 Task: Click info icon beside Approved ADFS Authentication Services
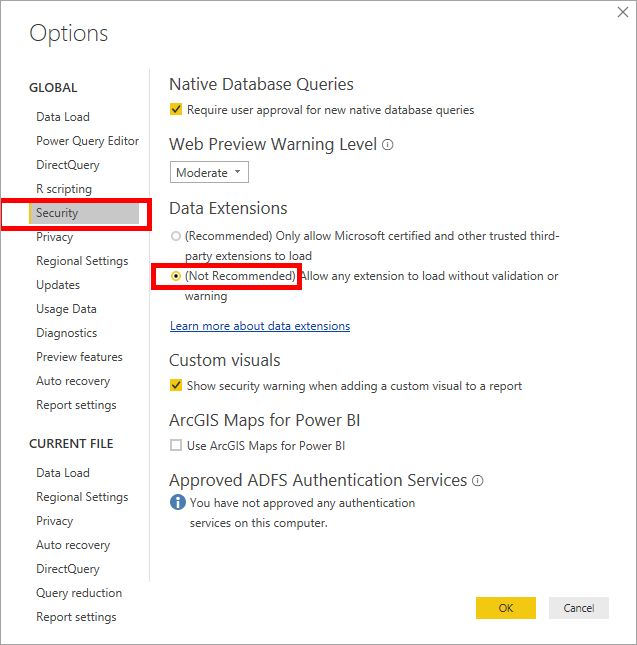pos(478,481)
